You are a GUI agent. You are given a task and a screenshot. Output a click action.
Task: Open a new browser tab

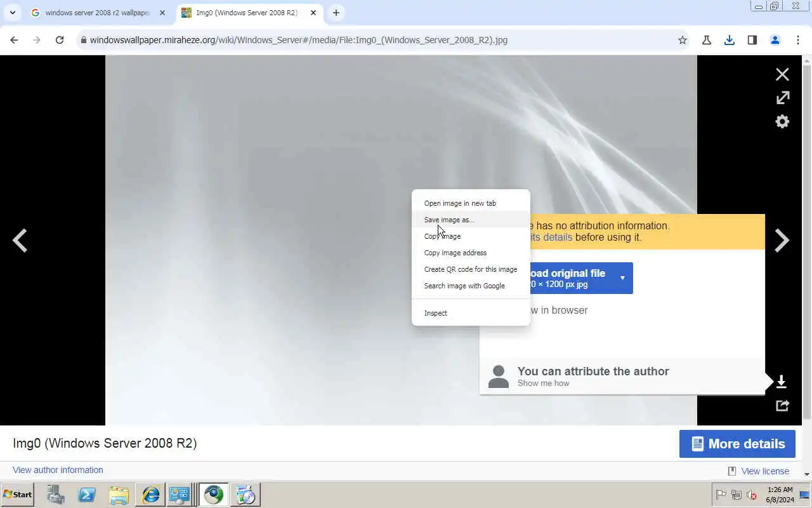(x=336, y=13)
